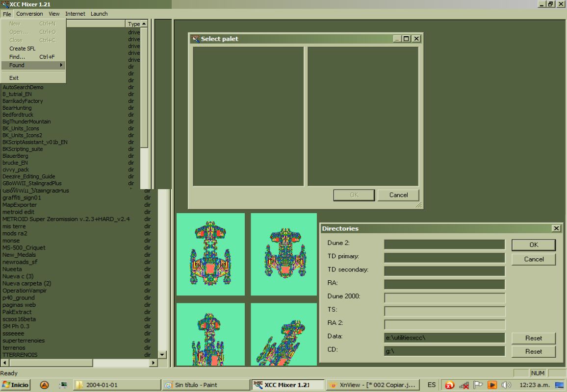
Task: Click the orange play tray icon
Action: click(492, 385)
